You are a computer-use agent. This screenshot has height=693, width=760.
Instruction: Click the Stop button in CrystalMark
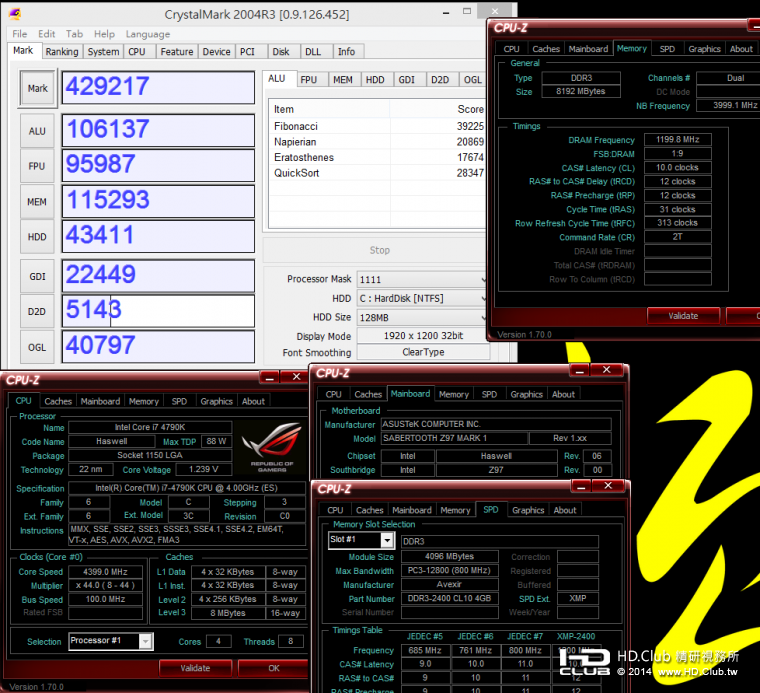point(380,250)
